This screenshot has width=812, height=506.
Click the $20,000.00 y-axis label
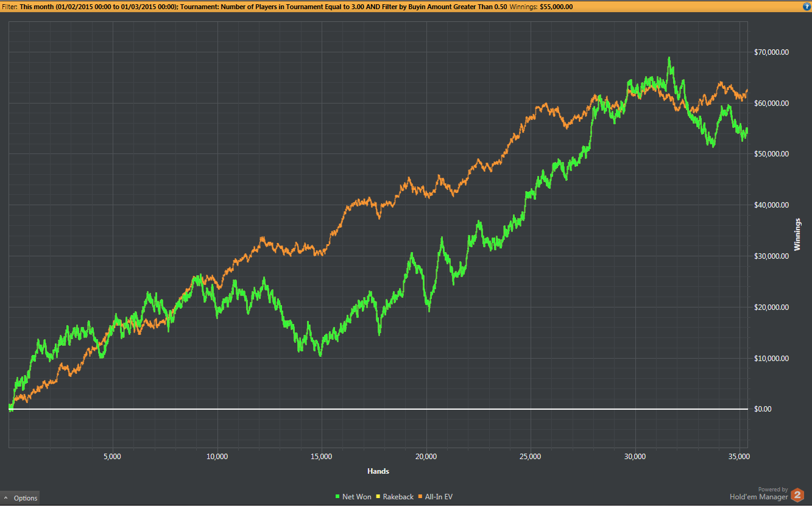pyautogui.click(x=771, y=307)
